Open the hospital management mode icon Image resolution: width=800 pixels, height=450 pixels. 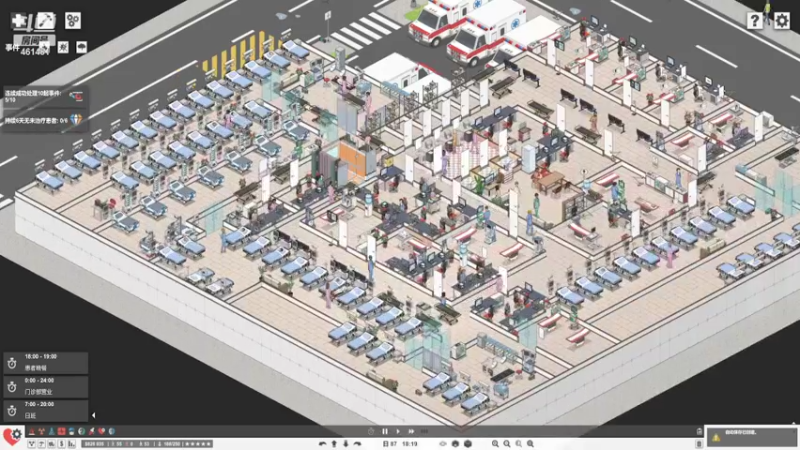click(x=19, y=21)
